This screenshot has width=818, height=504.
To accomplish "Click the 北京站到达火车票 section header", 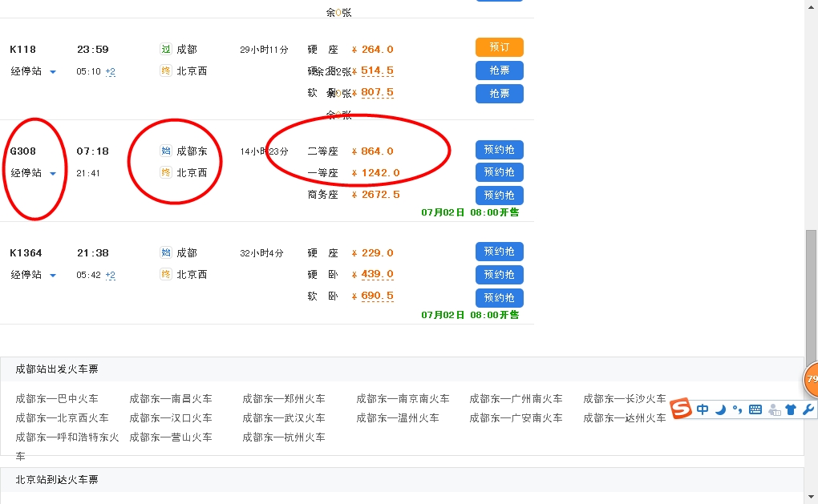I will 57,479.
